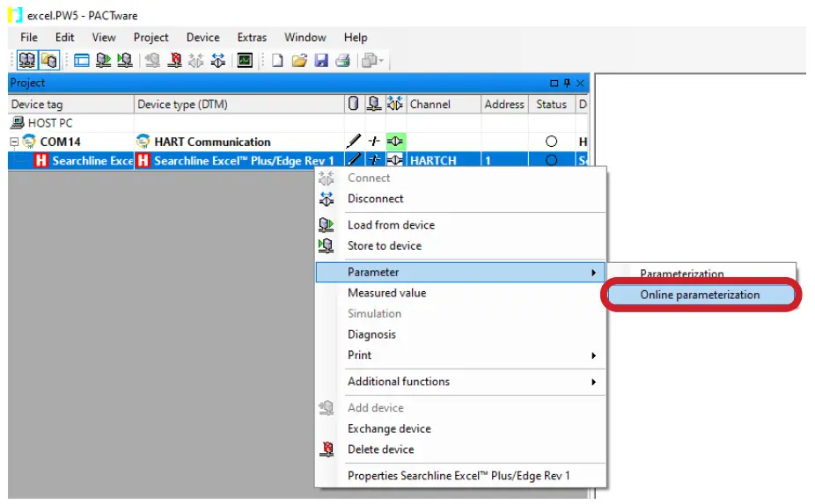This screenshot has width=815, height=504.
Task: Open the File menu
Action: pos(29,38)
